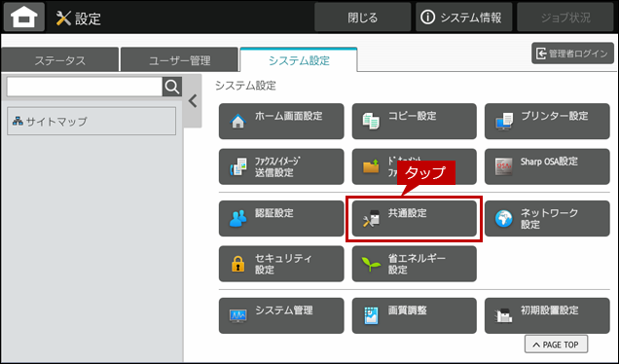Click the 閉じる button
Image resolution: width=619 pixels, height=364 pixels.
(x=362, y=17)
